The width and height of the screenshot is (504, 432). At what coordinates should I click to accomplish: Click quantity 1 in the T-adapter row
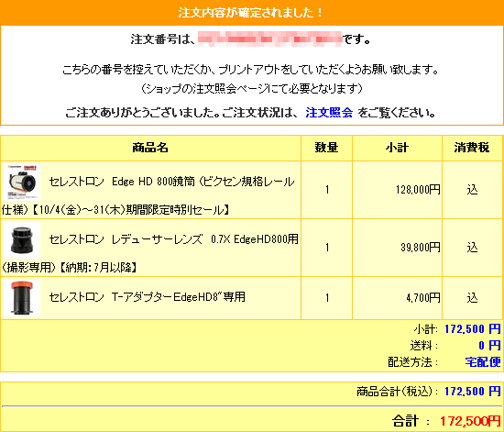coord(327,298)
